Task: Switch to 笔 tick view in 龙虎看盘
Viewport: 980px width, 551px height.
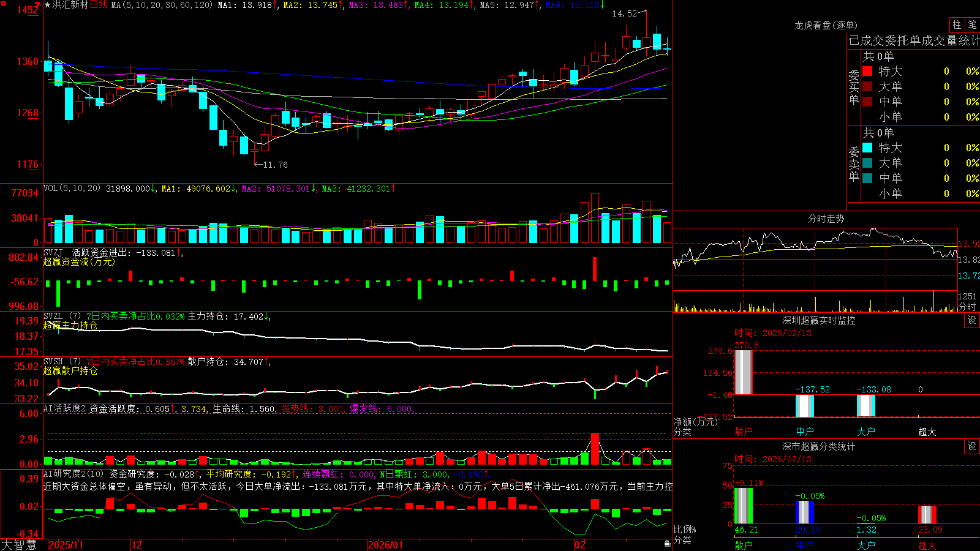Action: (973, 25)
